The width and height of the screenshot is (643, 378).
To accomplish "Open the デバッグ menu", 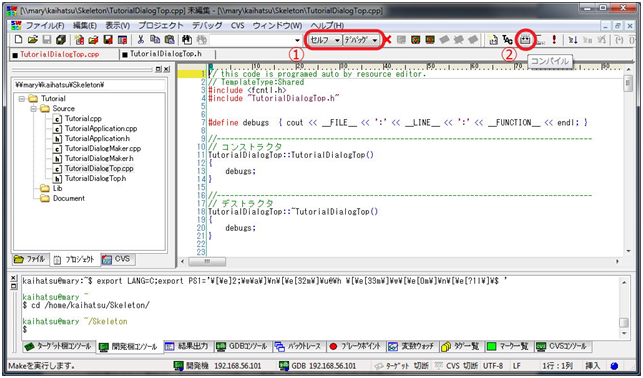I will [207, 25].
